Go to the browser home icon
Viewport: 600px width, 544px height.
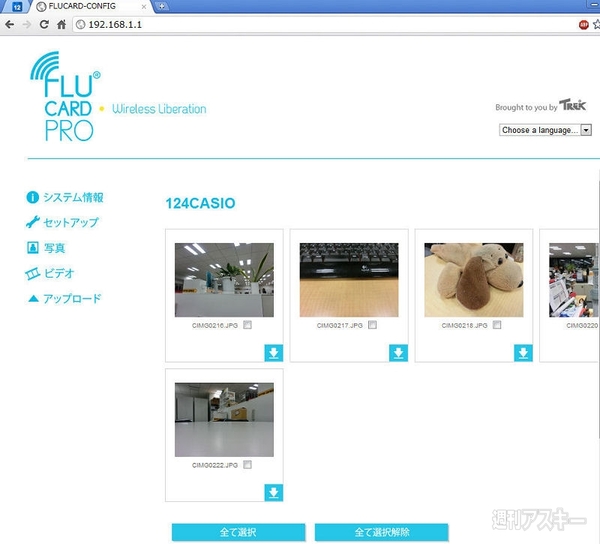tap(61, 24)
